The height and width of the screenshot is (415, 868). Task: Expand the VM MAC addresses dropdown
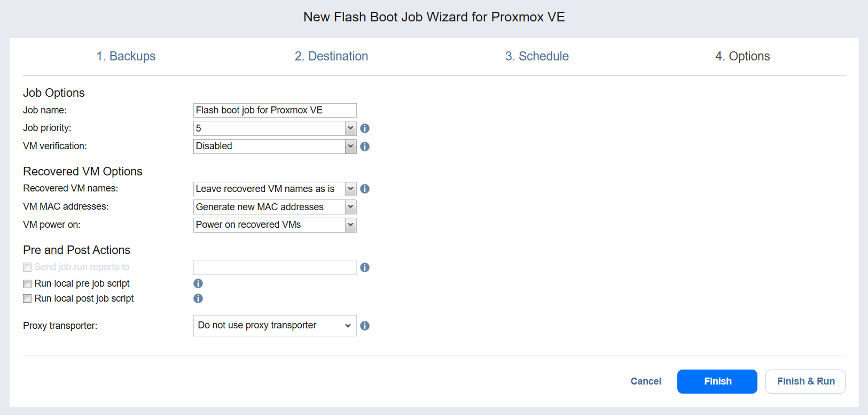tap(350, 207)
